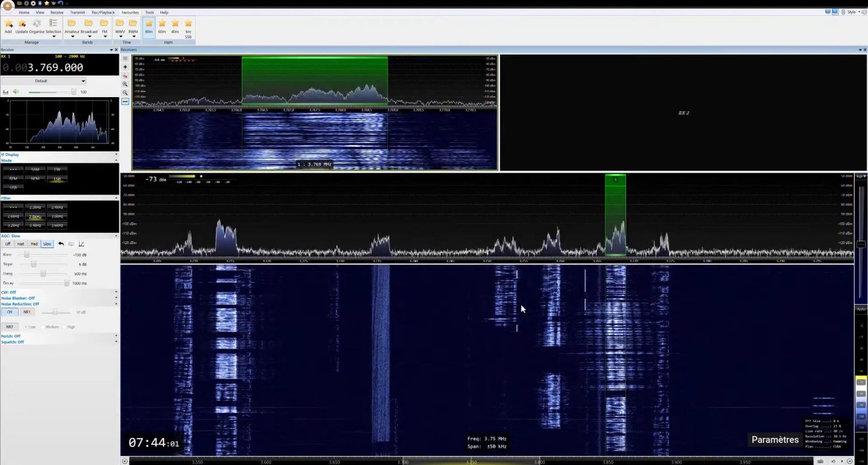Toggle the NR2 noise reduction button
This screenshot has height=465, width=868.
point(10,327)
